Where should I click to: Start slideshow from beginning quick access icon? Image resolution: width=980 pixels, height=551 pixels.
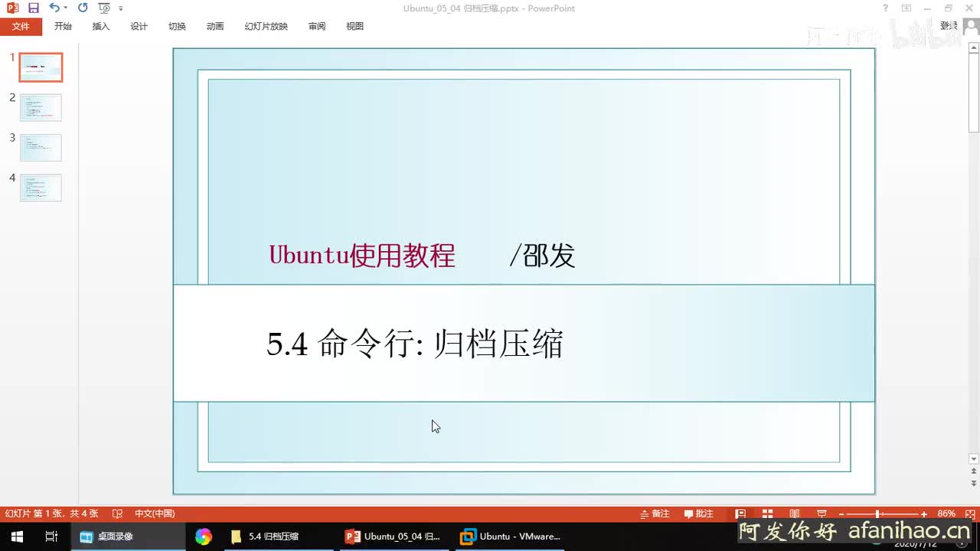click(x=104, y=8)
